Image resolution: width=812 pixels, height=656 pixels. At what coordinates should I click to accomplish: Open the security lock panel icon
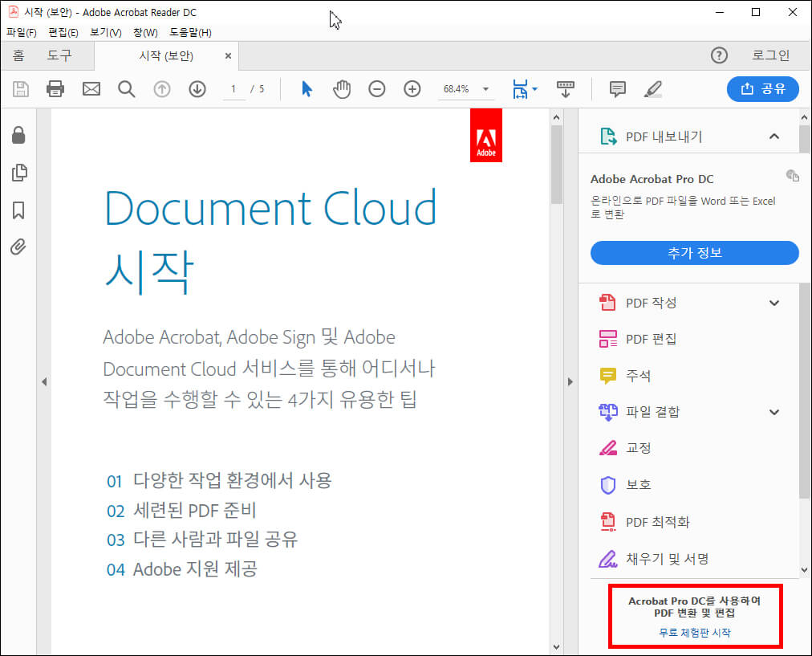[x=18, y=135]
